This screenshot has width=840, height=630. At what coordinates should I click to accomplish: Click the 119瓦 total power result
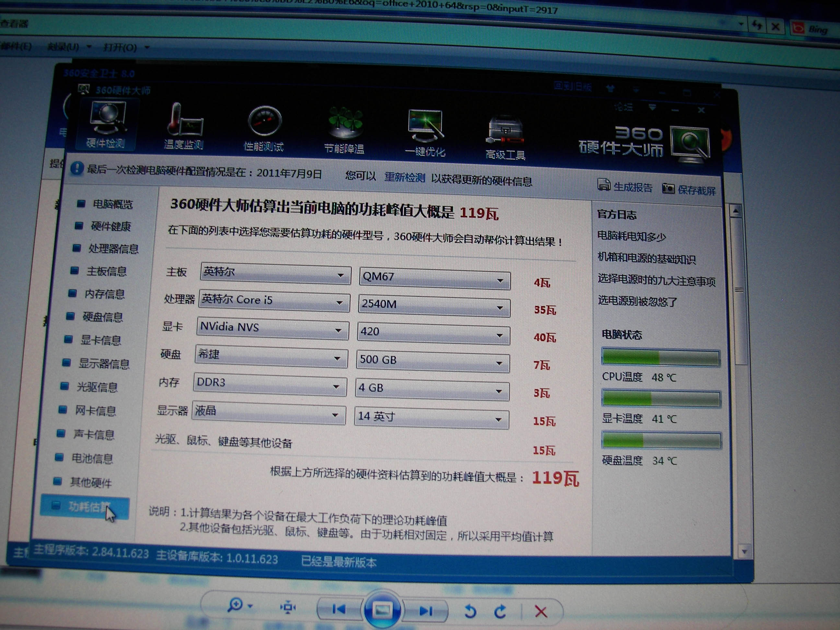point(555,478)
